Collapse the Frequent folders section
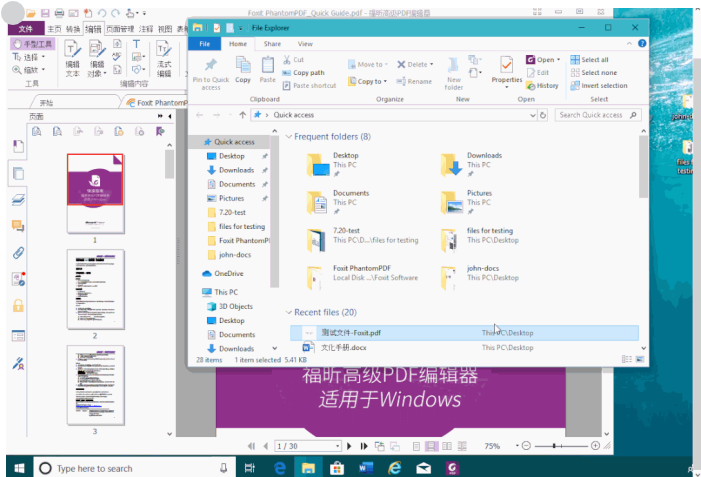Viewport: 701px width, 477px height. pyautogui.click(x=289, y=137)
